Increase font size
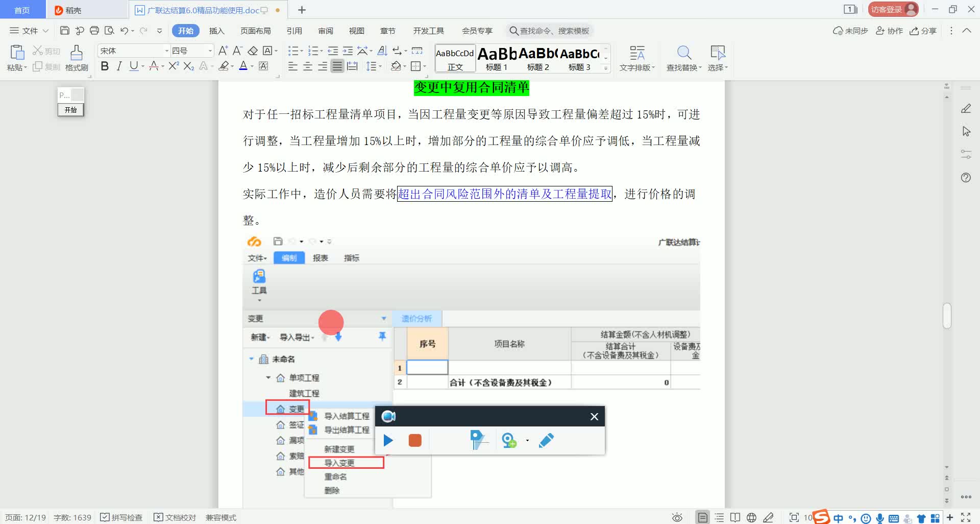 click(223, 51)
